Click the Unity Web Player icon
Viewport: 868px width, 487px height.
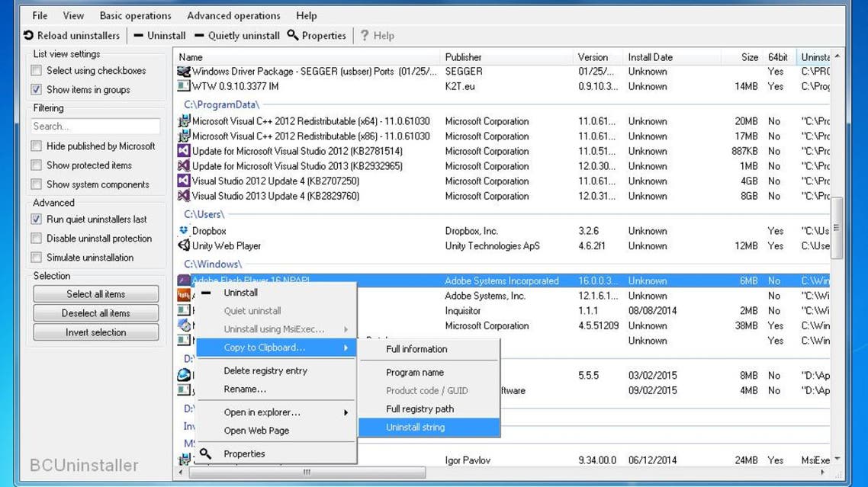183,245
